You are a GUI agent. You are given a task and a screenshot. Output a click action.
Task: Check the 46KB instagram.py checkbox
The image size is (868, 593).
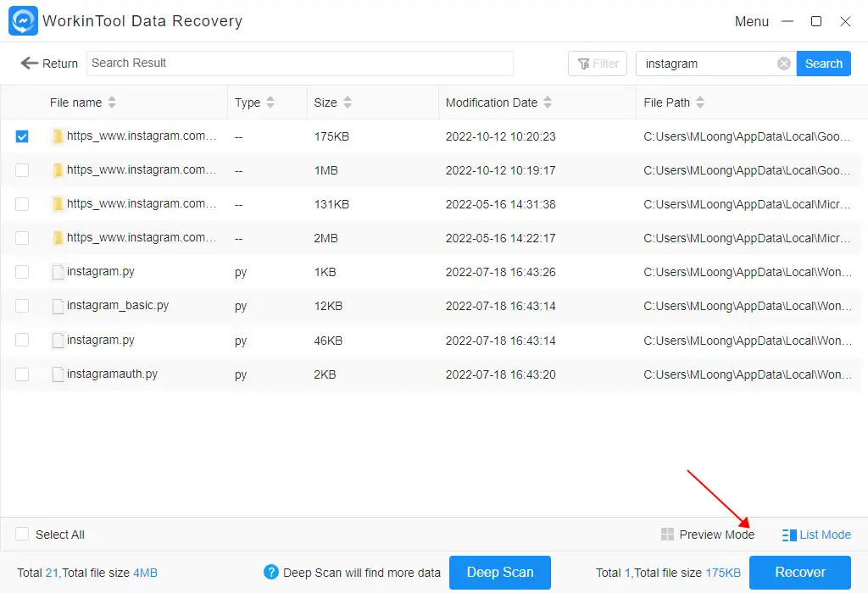coord(22,340)
